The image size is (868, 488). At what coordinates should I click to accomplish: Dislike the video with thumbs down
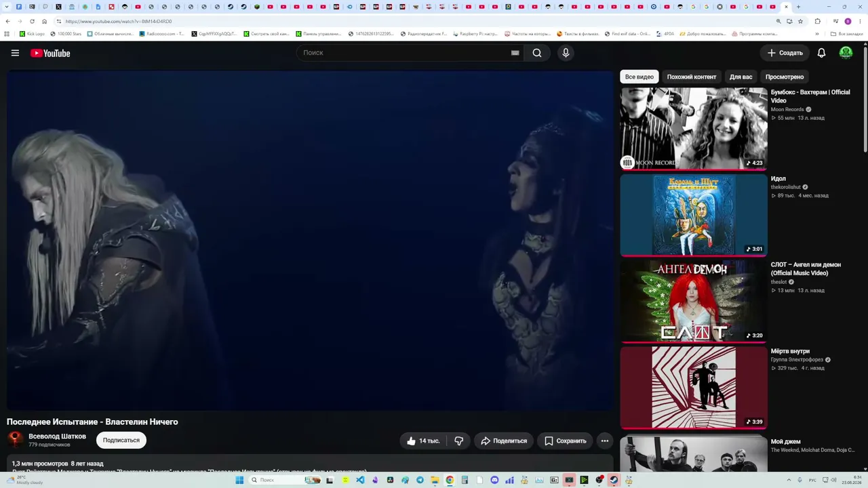coord(459,441)
